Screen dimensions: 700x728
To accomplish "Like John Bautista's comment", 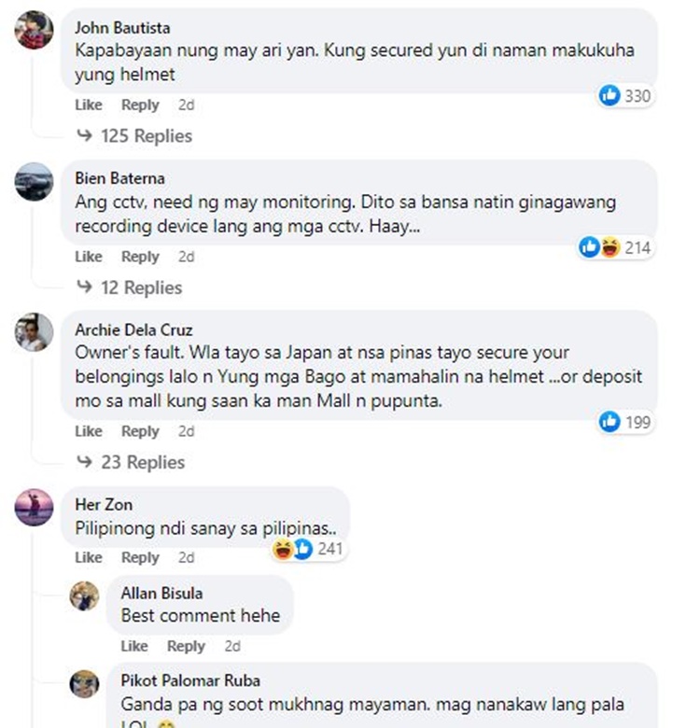I will 89,105.
